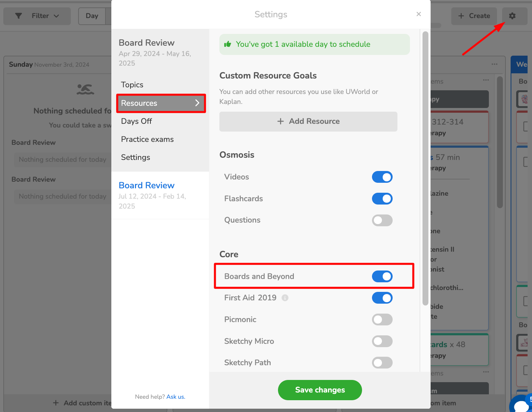Click the Resources chevron arrow
The image size is (532, 412).
coord(197,103)
